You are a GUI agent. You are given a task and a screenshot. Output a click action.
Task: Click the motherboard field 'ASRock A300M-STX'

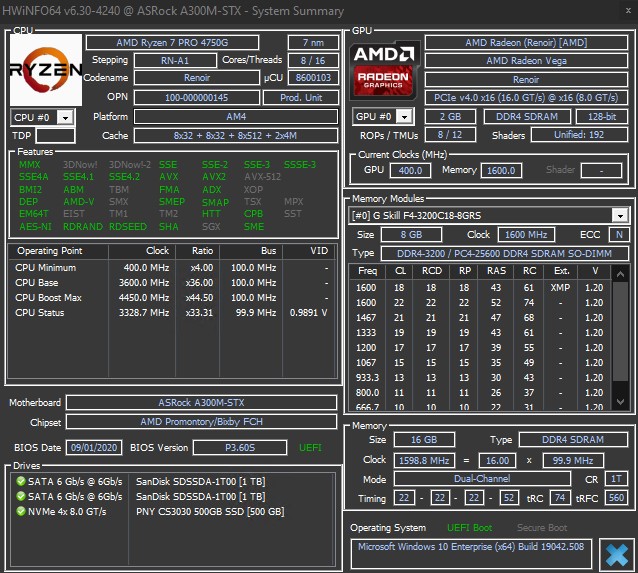pyautogui.click(x=201, y=403)
